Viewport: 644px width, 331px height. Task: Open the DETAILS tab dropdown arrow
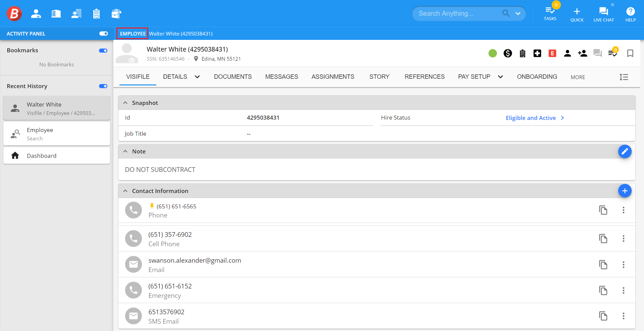[x=197, y=77]
